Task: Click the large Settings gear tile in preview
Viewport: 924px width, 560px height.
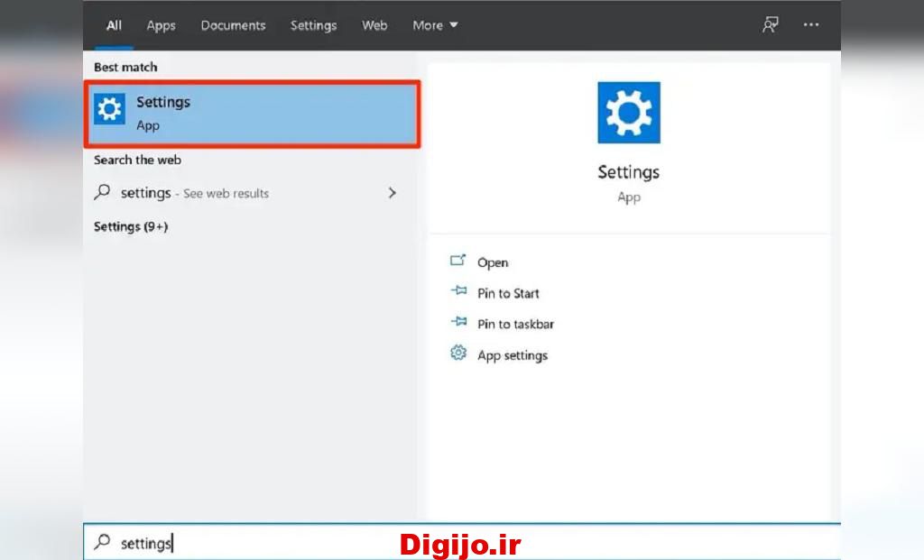Action: click(629, 113)
